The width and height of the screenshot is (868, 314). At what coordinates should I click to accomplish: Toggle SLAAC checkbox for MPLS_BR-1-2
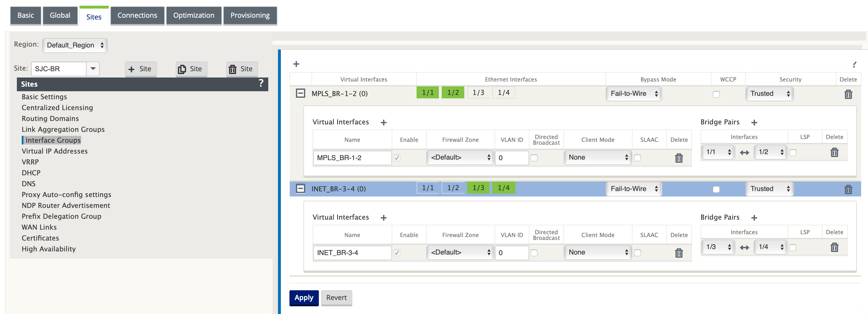tap(637, 158)
